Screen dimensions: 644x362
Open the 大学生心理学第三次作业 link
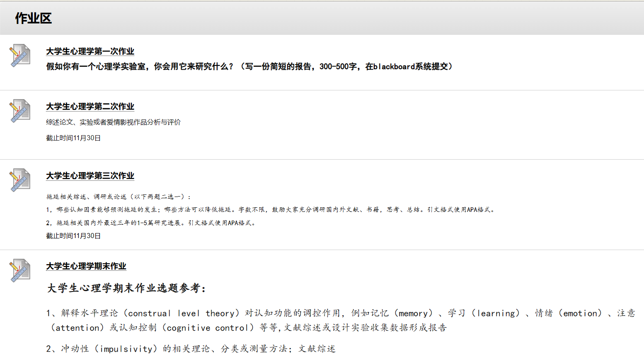coord(90,176)
